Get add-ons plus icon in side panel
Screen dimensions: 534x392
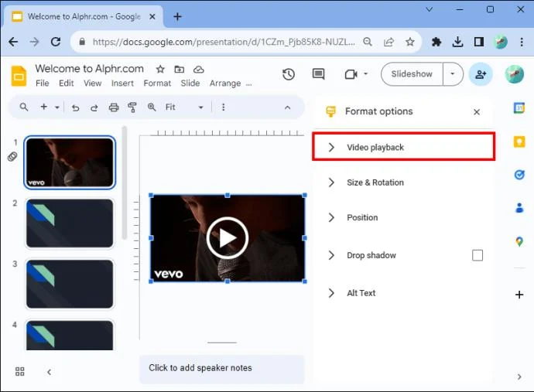(x=519, y=295)
